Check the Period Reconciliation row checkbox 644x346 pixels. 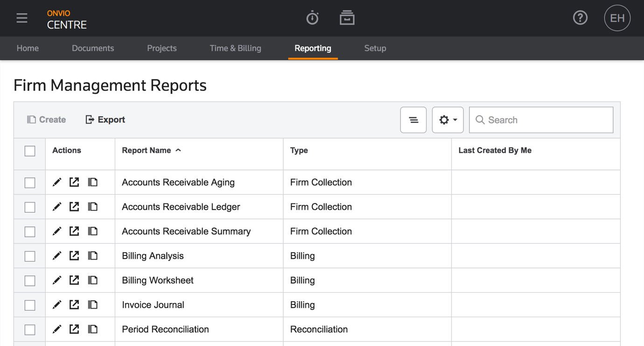(x=30, y=330)
